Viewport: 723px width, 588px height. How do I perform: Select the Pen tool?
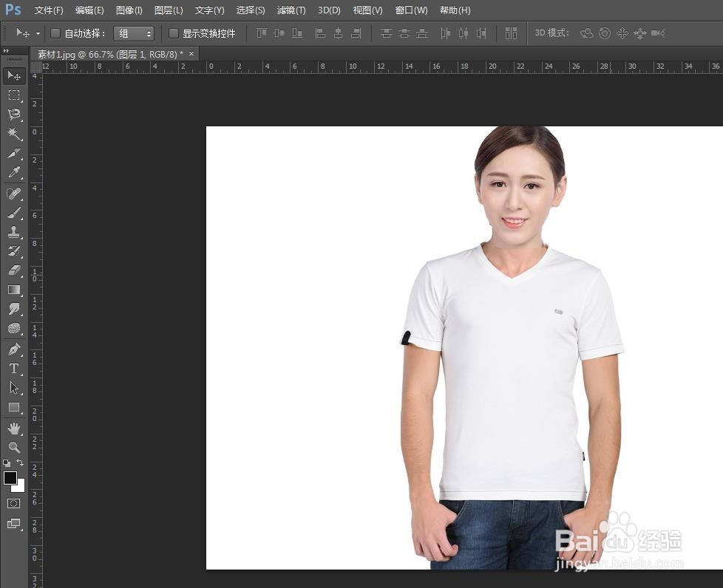[13, 349]
